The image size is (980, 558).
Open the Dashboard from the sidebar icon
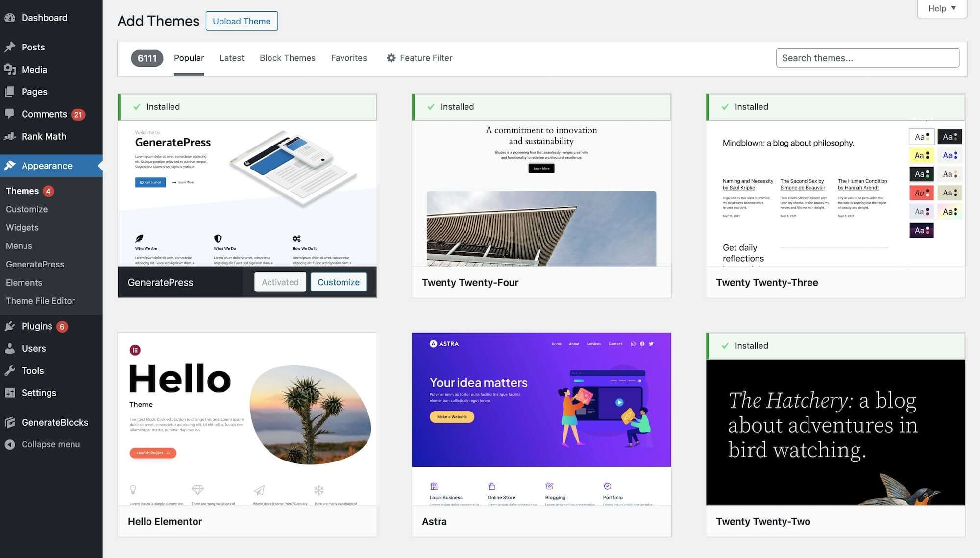pos(10,18)
